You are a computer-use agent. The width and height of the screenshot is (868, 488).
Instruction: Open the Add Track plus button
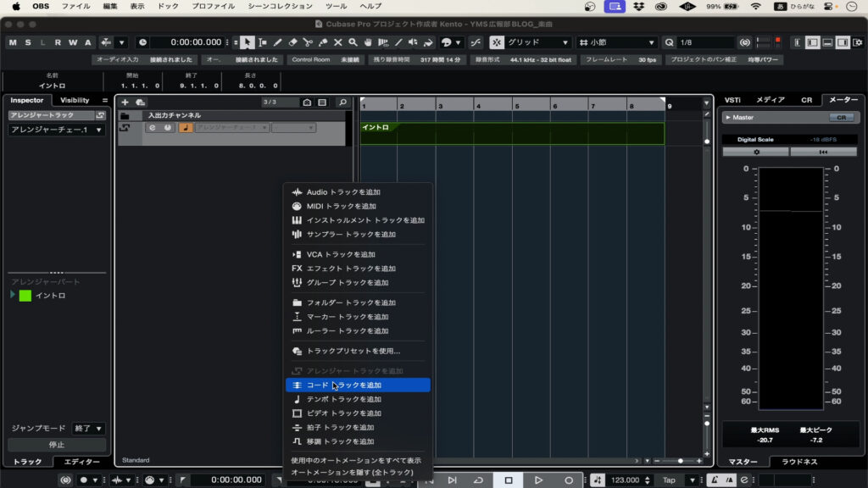(x=125, y=103)
